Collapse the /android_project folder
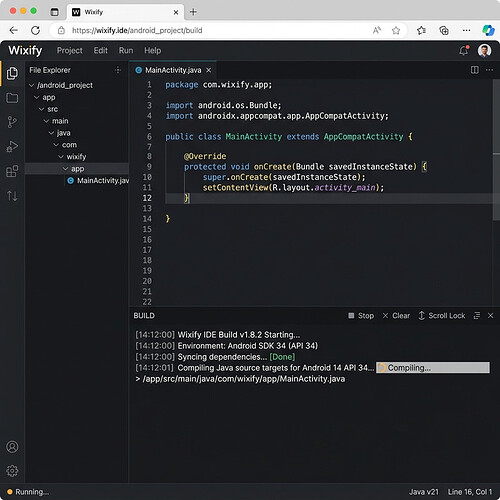 pyautogui.click(x=32, y=85)
